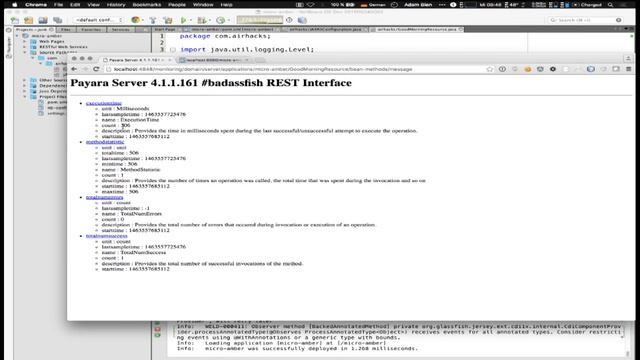Screen dimensions: 640x360
Task: Collapse Project Files tree node
Action: tap(24, 97)
